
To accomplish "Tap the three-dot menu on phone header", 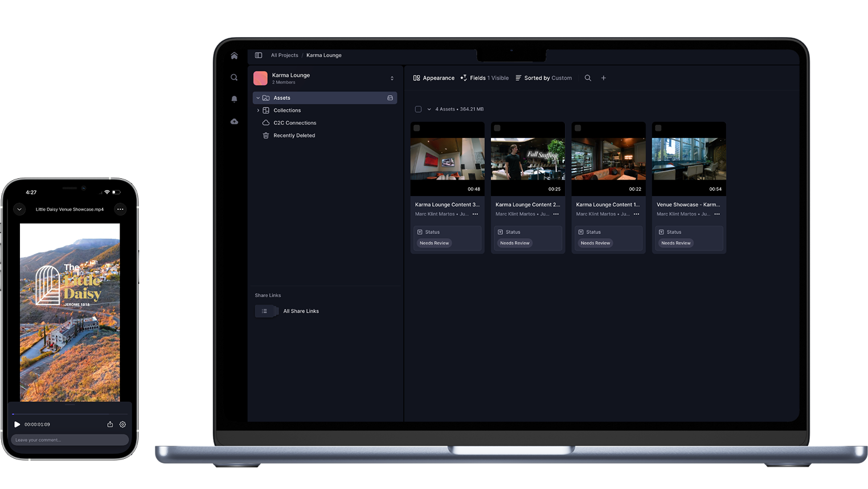I will coord(120,209).
